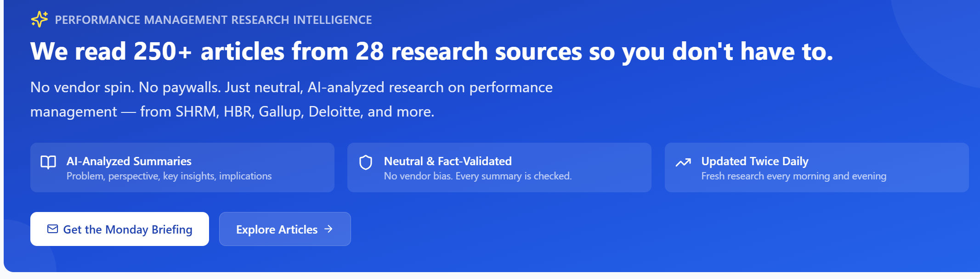Select the Updated Twice Daily card title
The width and height of the screenshot is (980, 279).
tap(755, 161)
